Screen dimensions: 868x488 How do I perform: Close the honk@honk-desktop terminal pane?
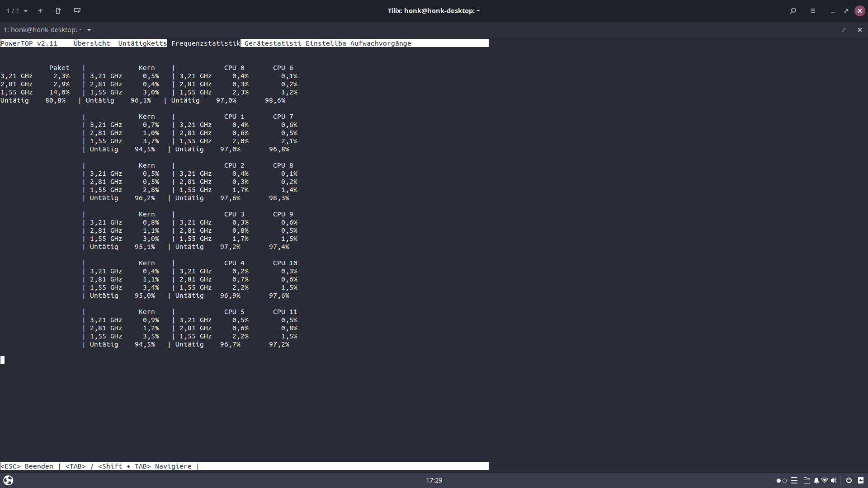[x=860, y=30]
